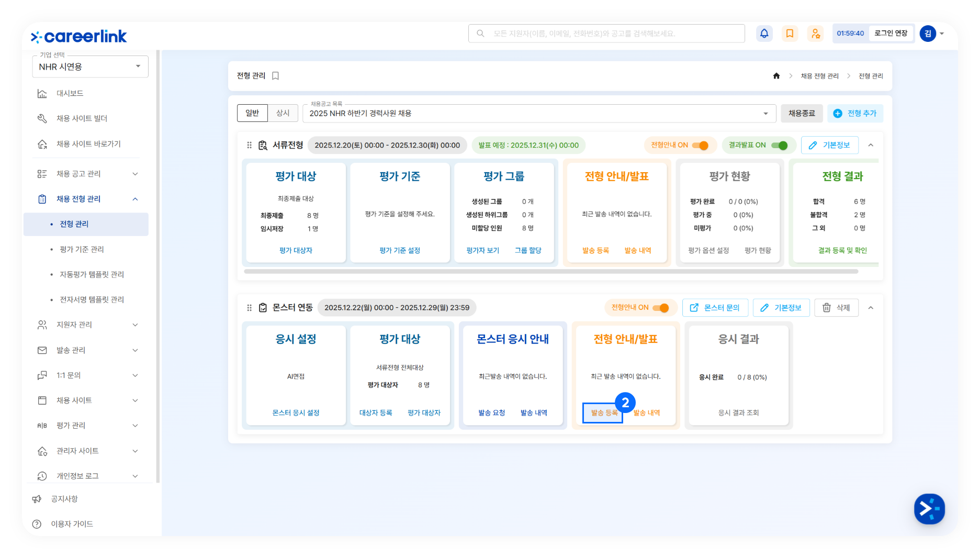The width and height of the screenshot is (980, 558).
Task: Collapse the 서류전형 section chevron
Action: point(871,146)
